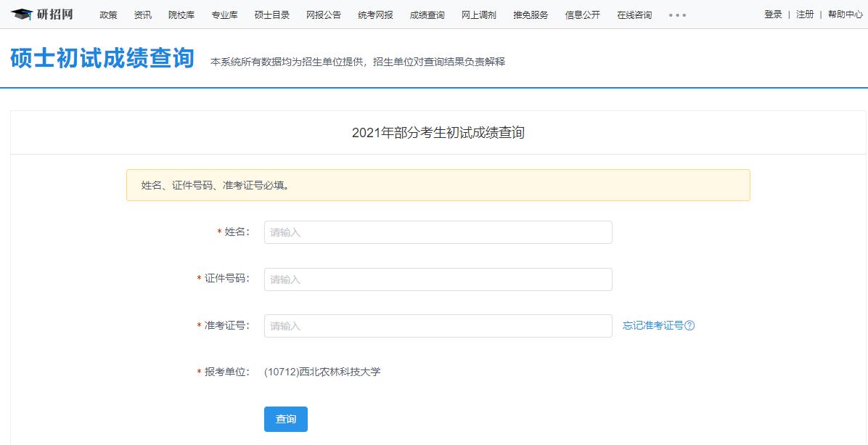Open the 统考网报 page

pos(375,15)
